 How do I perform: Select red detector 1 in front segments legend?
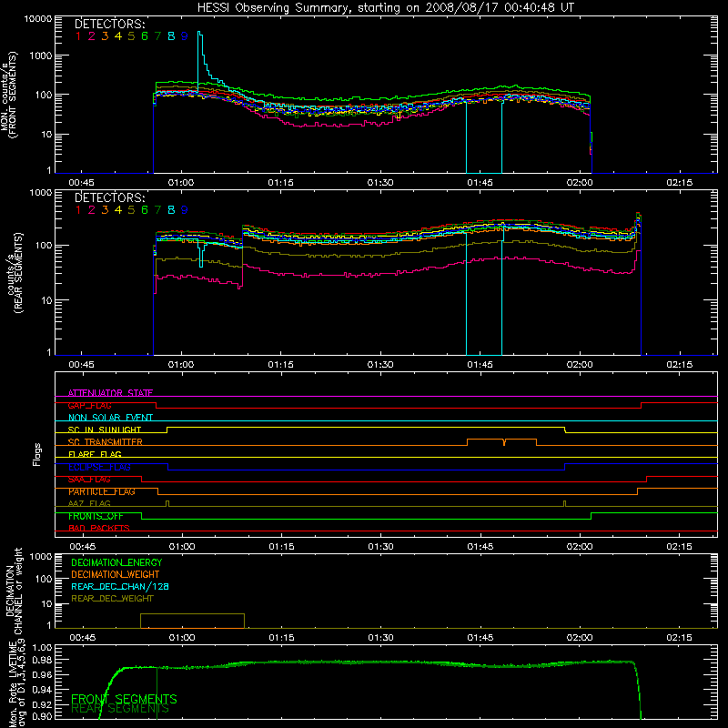coord(78,36)
